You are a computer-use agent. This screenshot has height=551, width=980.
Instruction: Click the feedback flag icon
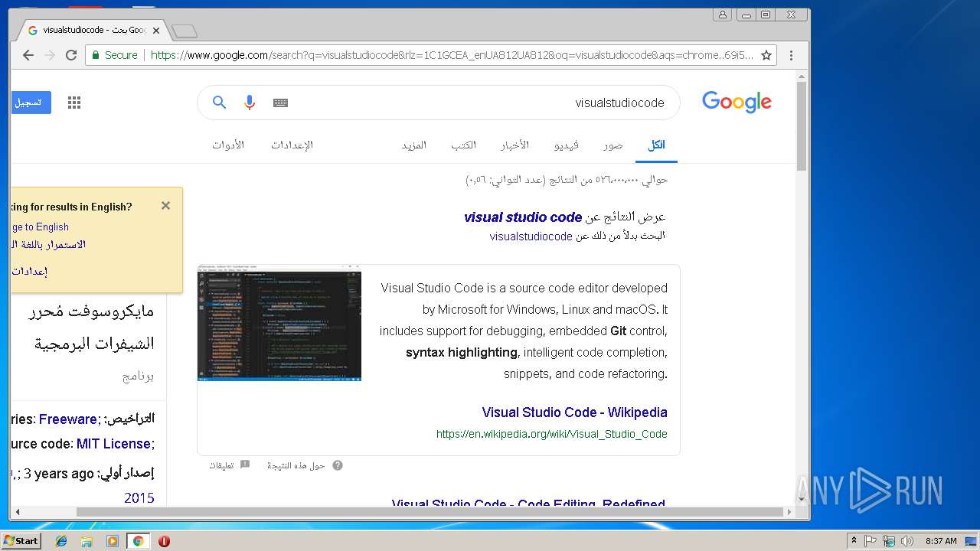click(245, 465)
